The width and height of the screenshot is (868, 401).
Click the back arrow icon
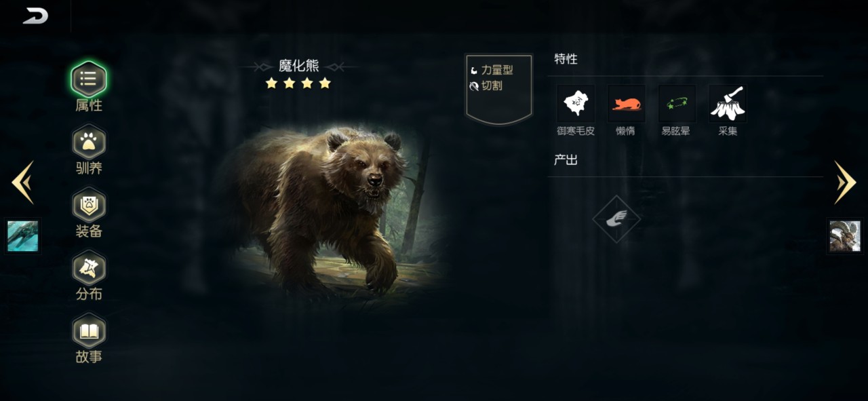point(35,16)
